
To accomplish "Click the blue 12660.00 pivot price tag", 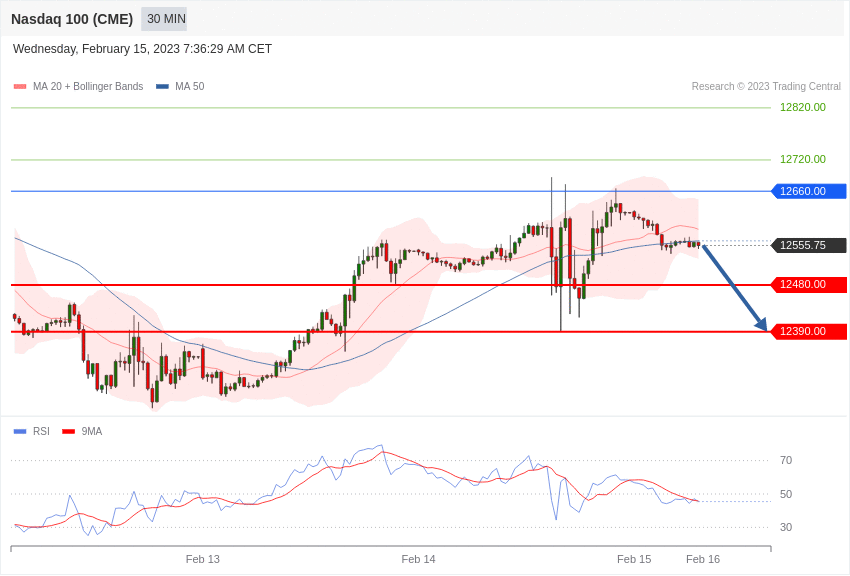I will pos(809,191).
